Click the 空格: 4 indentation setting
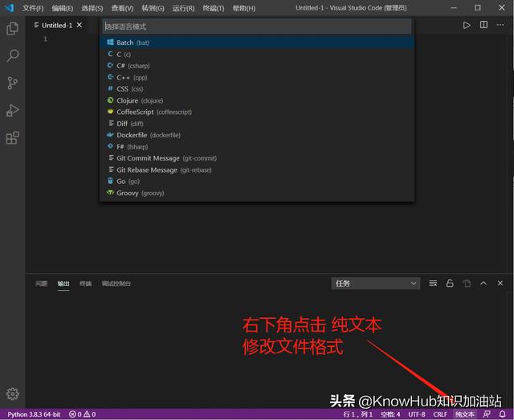514x420 pixels. point(390,414)
